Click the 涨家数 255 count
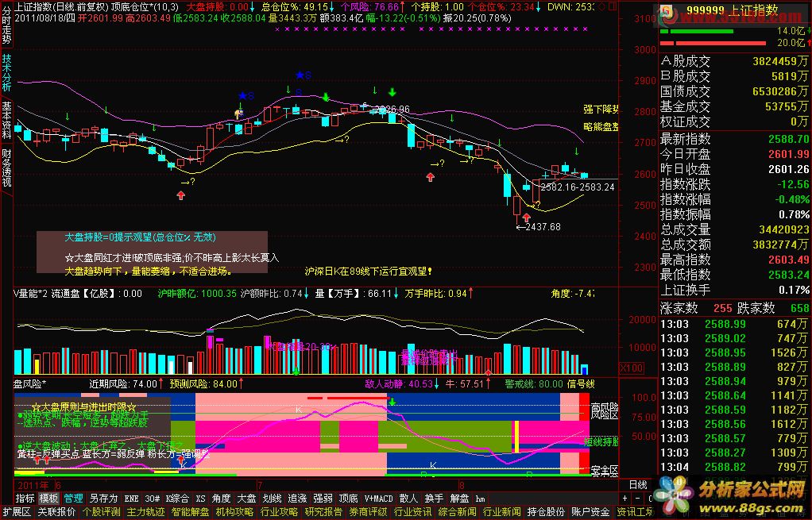The image size is (812, 520). pos(722,308)
